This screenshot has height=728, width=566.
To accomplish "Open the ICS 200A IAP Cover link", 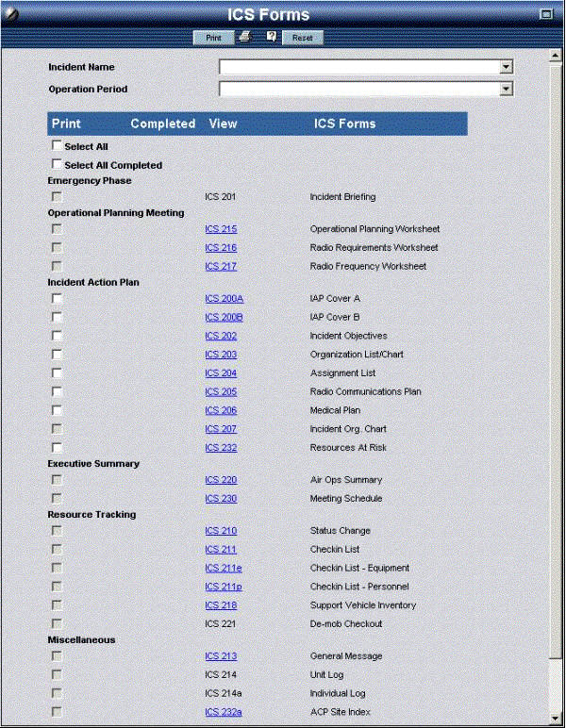I will point(224,299).
